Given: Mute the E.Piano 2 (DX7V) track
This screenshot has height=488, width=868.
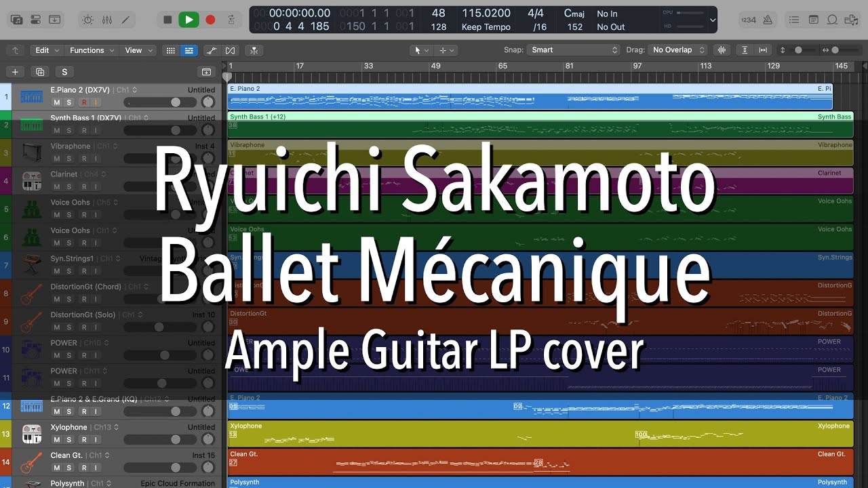Looking at the screenshot, I should 57,102.
